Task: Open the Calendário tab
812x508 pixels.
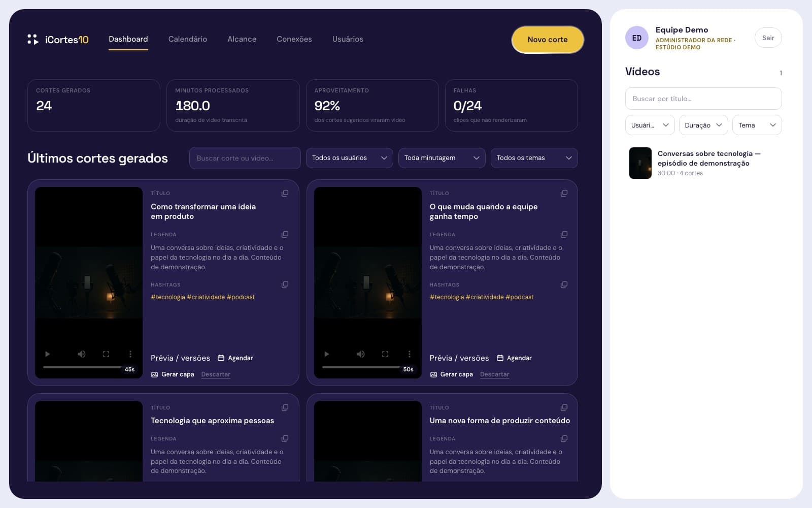Action: pos(188,39)
